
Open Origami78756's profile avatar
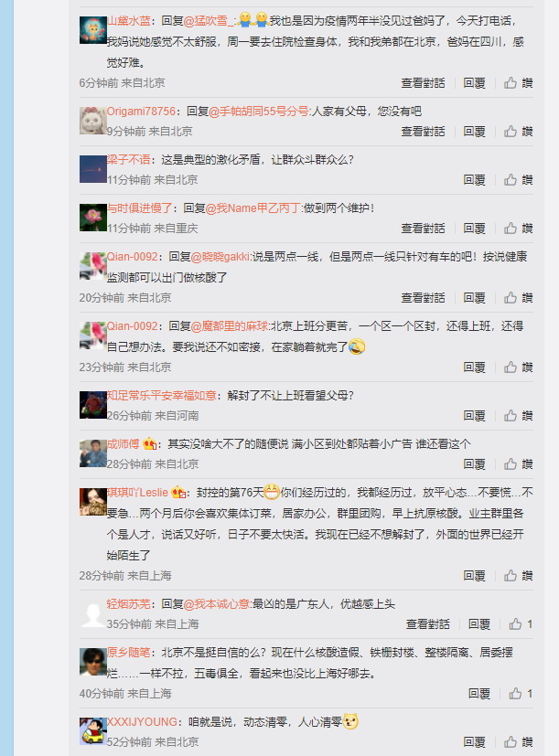pos(92,121)
